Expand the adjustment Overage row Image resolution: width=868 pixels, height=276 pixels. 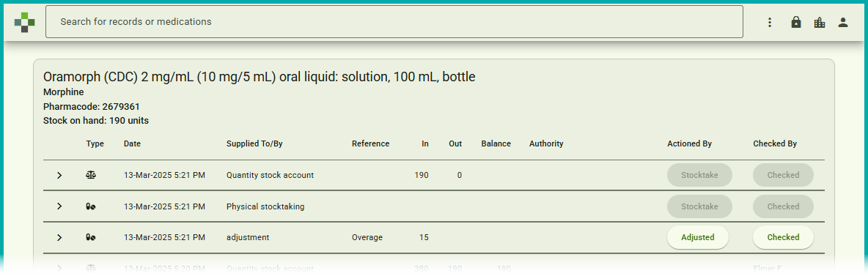(x=60, y=237)
